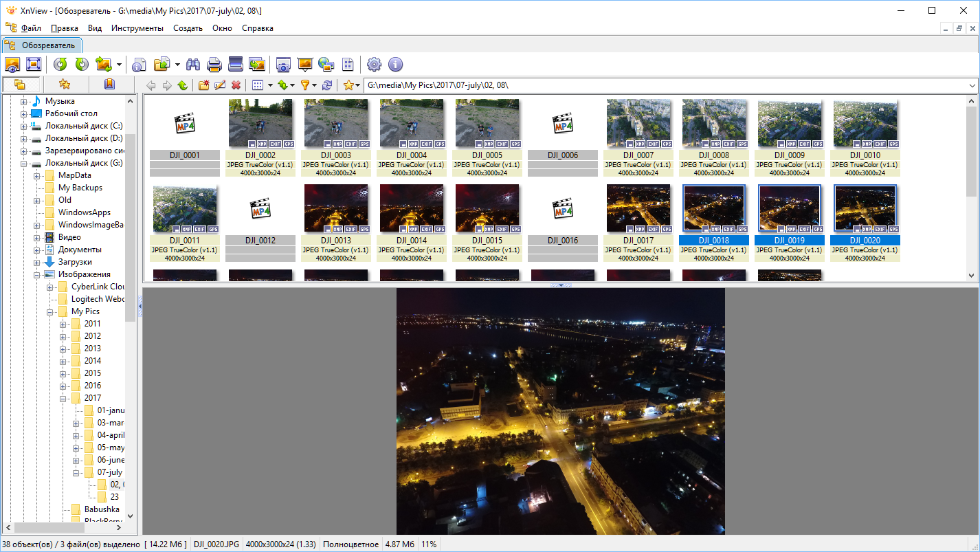
Task: Select the Babushka folder
Action: [x=101, y=509]
